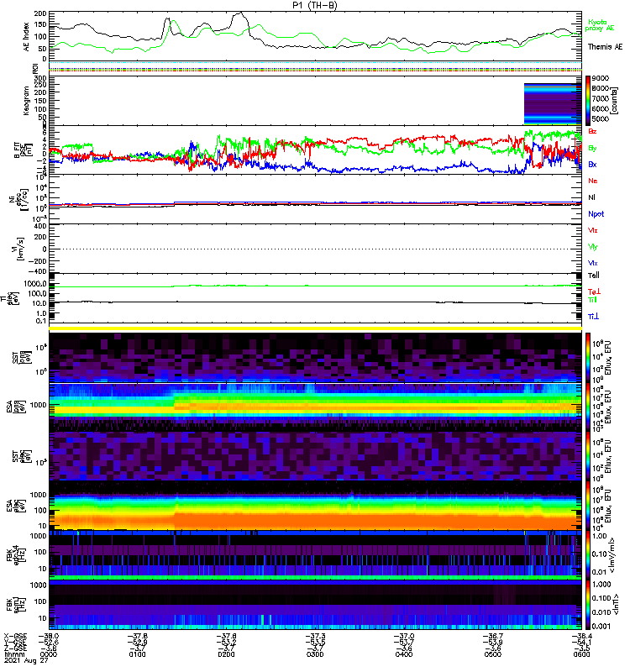The width and height of the screenshot is (630, 672).
Task: Click the FBK edc34 wave spectrogram
Action: point(316,554)
